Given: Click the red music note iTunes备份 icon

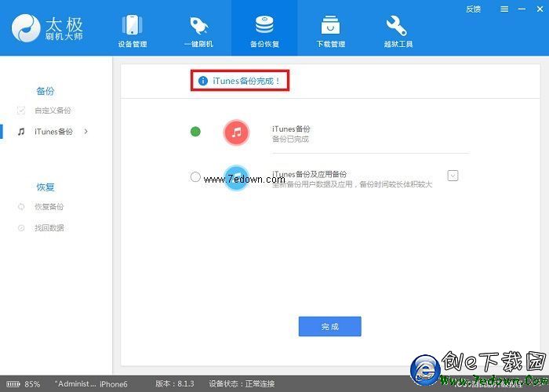Looking at the screenshot, I should coord(236,132).
